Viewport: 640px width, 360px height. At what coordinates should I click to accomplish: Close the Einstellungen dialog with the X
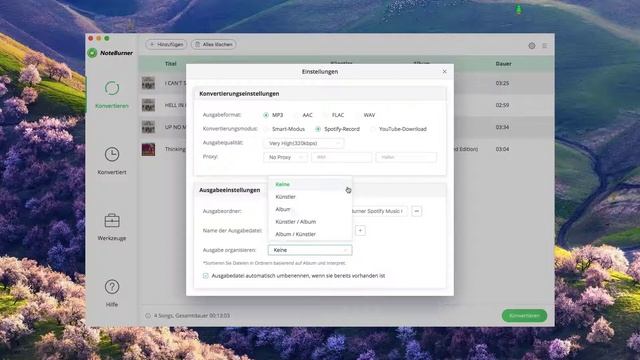(x=444, y=71)
